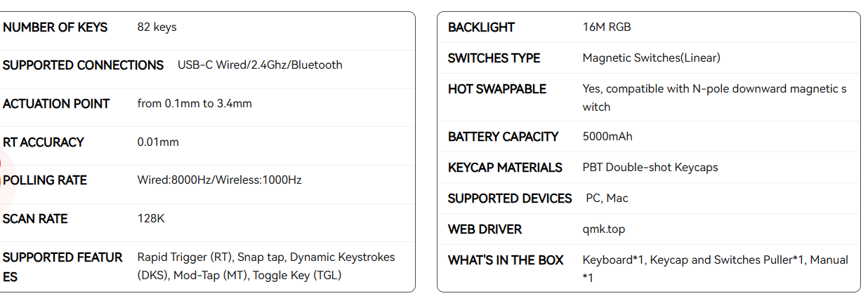
Task: Click the SUPPORTED CONNECTIONS label
Action: coord(84,65)
